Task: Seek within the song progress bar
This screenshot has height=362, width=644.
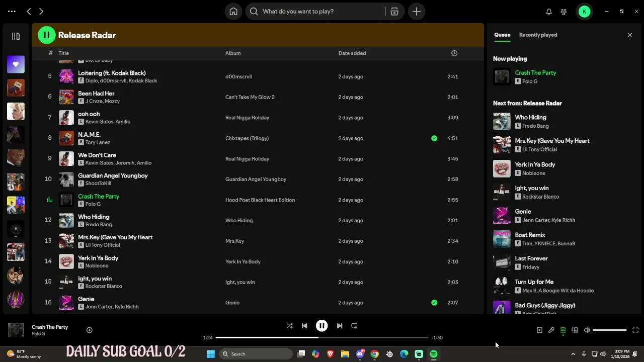Action: pyautogui.click(x=322, y=337)
